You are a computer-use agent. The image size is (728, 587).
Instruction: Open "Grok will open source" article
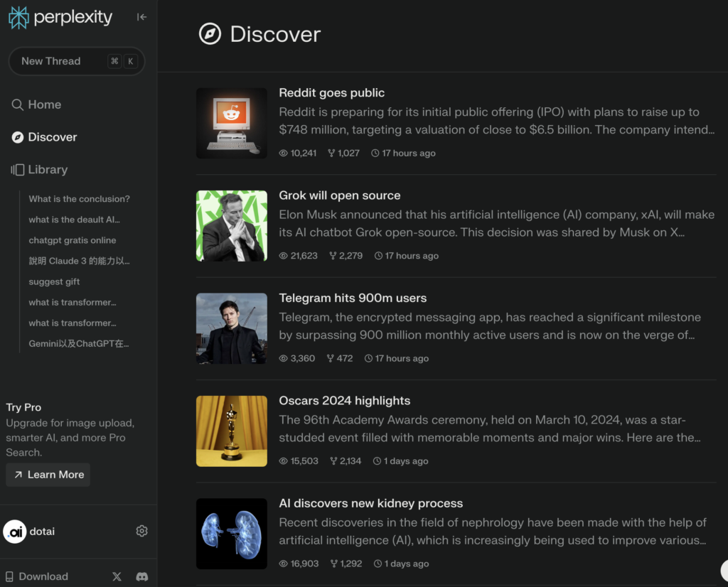[x=339, y=195]
